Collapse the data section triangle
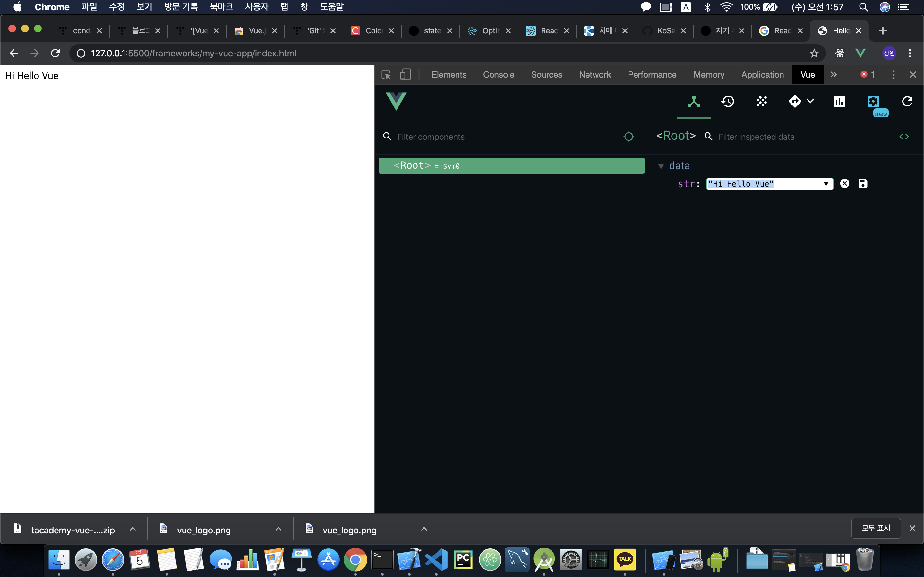This screenshot has width=924, height=577. [x=661, y=166]
